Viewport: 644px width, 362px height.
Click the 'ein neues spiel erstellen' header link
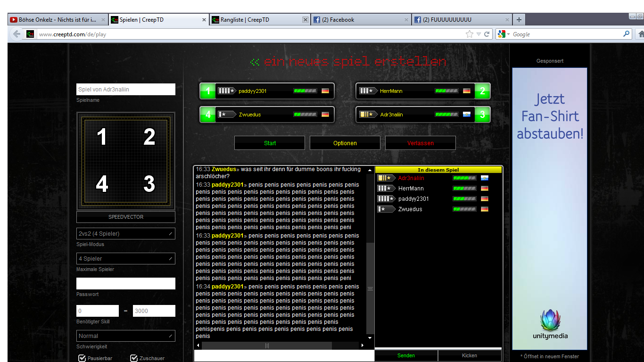tap(348, 62)
